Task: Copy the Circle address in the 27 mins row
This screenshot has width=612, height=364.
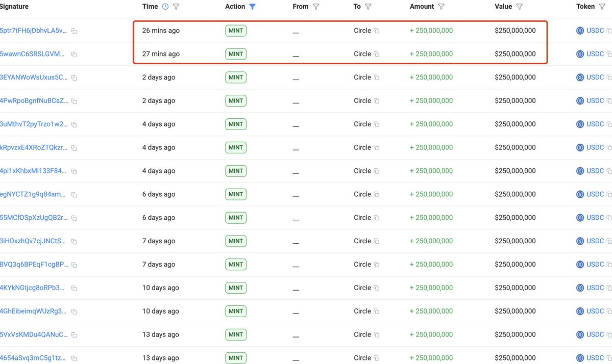Action: [376, 54]
